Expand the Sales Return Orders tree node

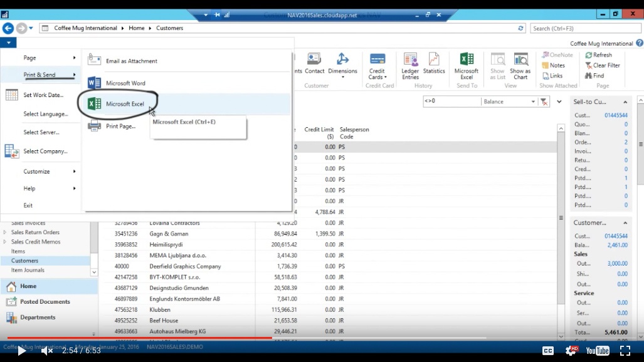5,232
